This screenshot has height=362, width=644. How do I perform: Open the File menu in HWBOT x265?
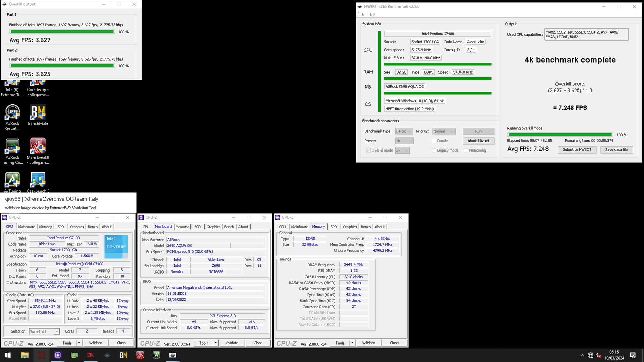(x=361, y=14)
